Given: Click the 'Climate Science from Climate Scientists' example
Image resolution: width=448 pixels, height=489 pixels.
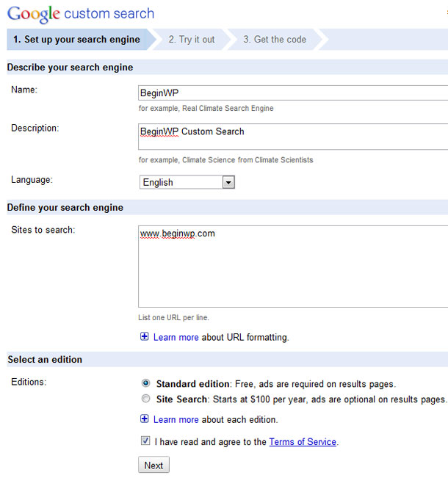Looking at the screenshot, I should (248, 160).
